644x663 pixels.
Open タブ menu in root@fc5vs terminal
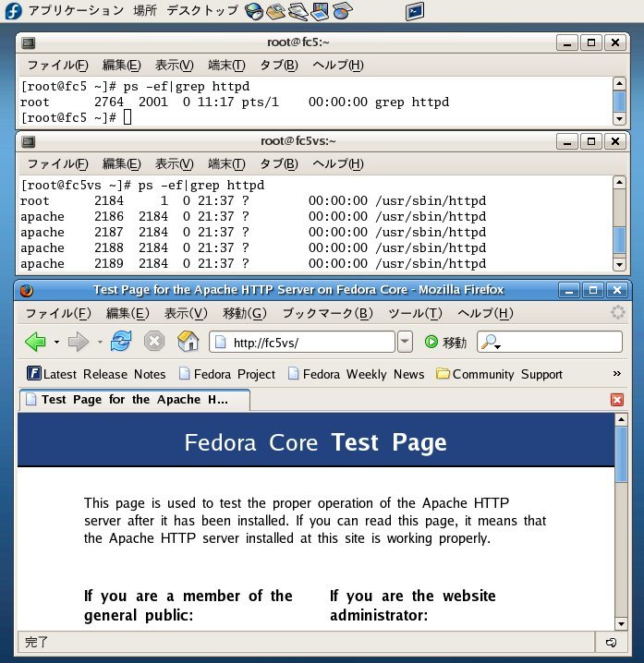279,164
